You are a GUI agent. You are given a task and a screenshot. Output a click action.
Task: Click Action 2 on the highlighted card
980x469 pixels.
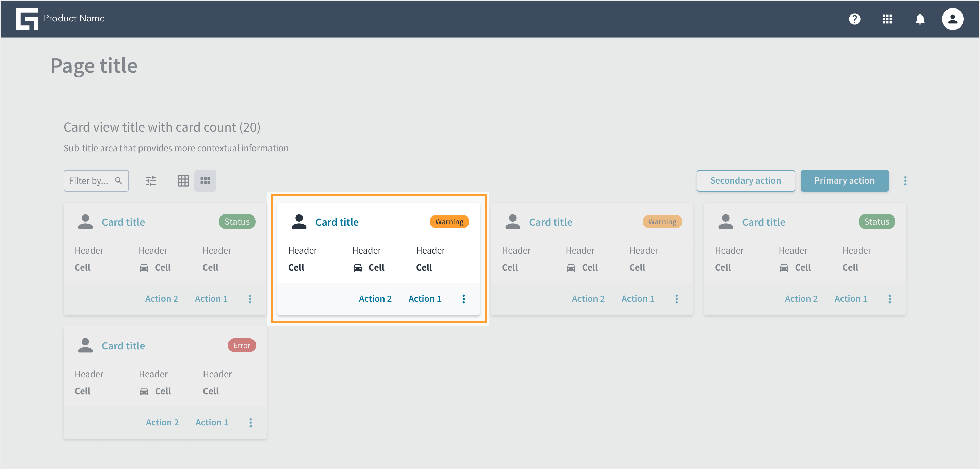pos(375,299)
